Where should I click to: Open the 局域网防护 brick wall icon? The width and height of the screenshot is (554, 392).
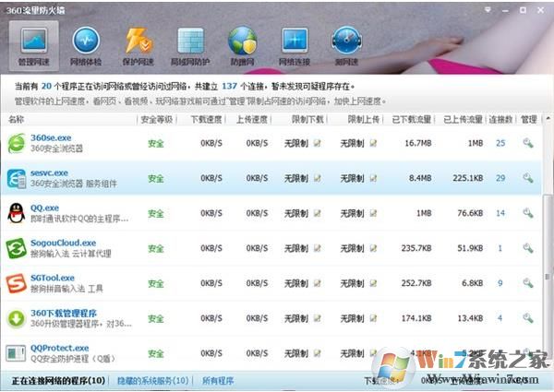point(190,45)
